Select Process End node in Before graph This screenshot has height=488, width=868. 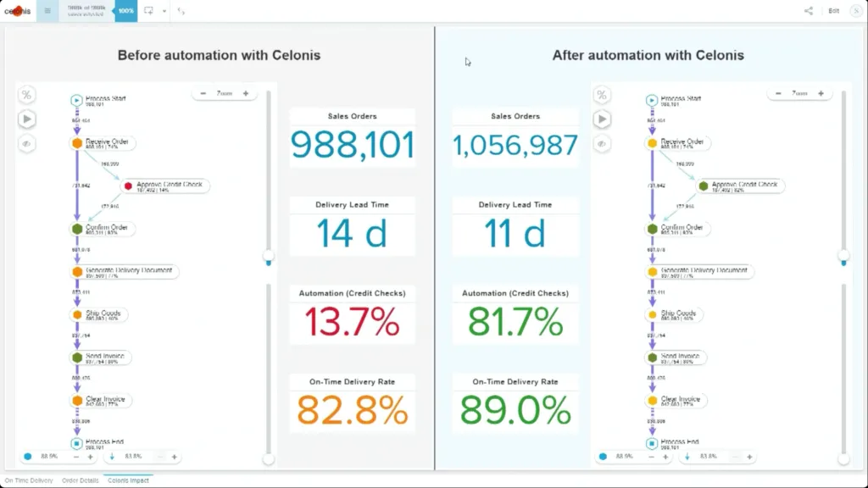(x=76, y=443)
